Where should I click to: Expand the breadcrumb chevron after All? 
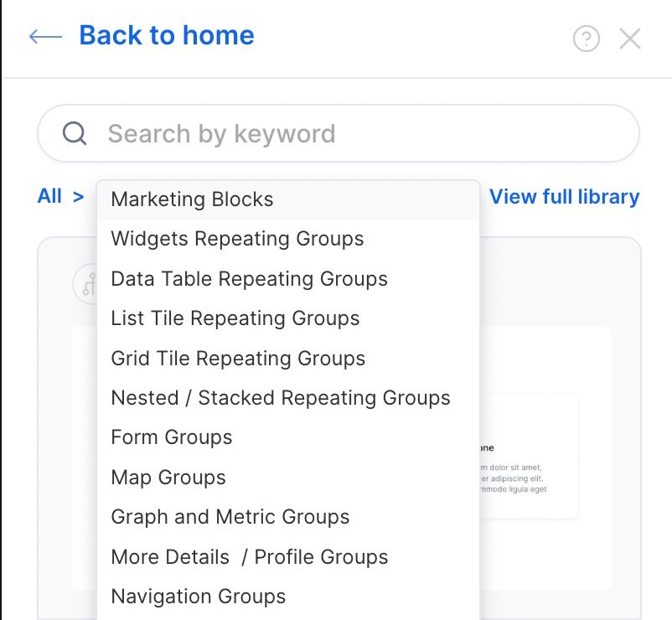pyautogui.click(x=79, y=197)
